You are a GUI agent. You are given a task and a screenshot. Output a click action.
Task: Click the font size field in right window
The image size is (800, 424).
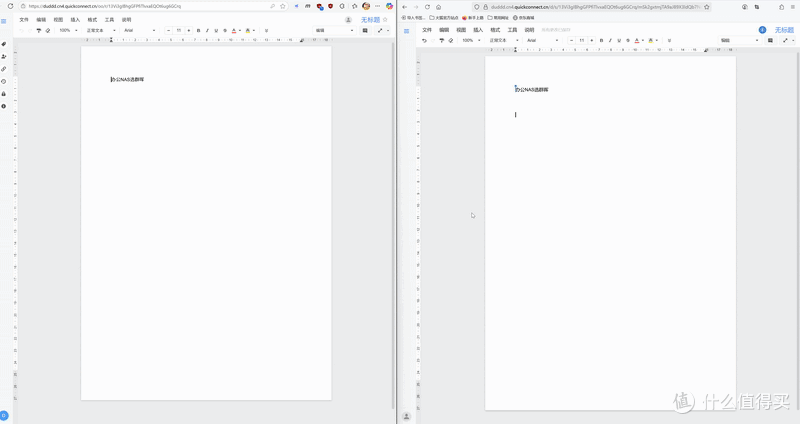(x=582, y=40)
